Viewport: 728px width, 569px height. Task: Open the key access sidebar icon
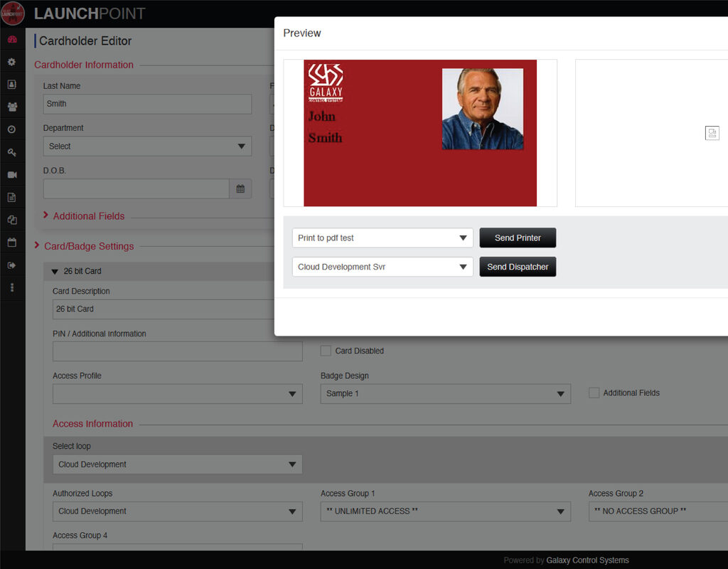11,152
